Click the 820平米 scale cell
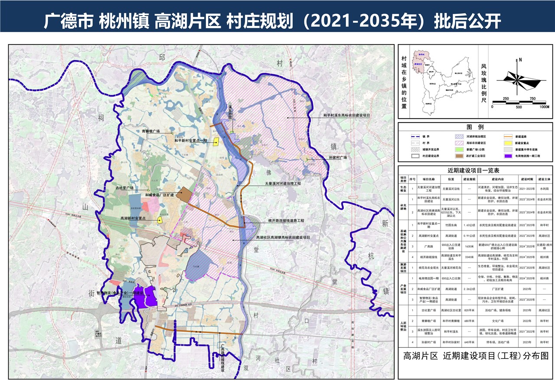 tap(469, 310)
